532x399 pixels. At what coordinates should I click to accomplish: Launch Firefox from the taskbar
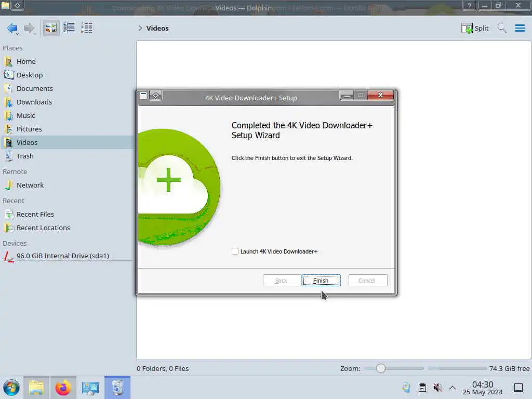63,388
